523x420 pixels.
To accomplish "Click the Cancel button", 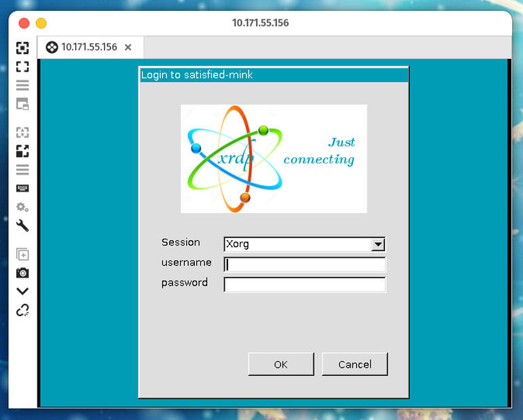I will point(355,364).
